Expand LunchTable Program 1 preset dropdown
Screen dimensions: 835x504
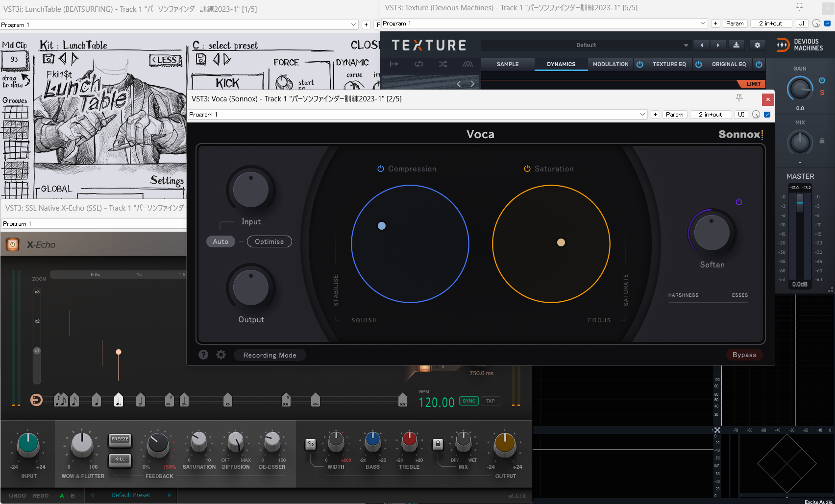point(353,25)
